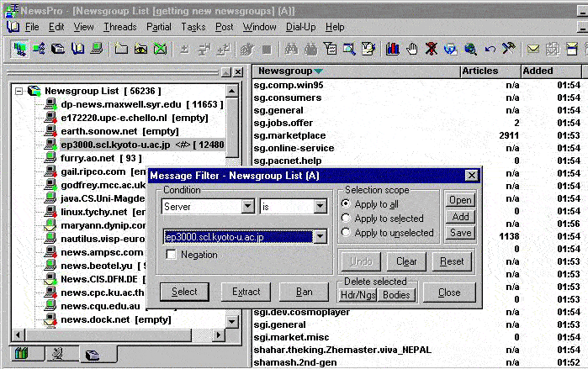Click the Select button in Message Filter
Screen dimensions: 588x369
pyautogui.click(x=184, y=292)
